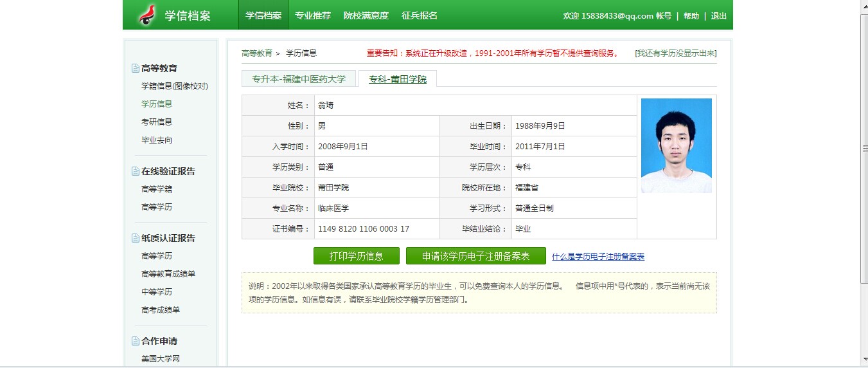Image resolution: width=868 pixels, height=368 pixels.
Task: Open 什么是学历电子注册备案表 link
Action: (598, 256)
